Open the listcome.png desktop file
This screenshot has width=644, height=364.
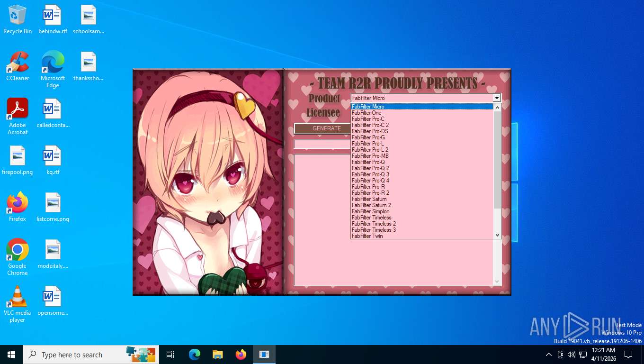[53, 207]
